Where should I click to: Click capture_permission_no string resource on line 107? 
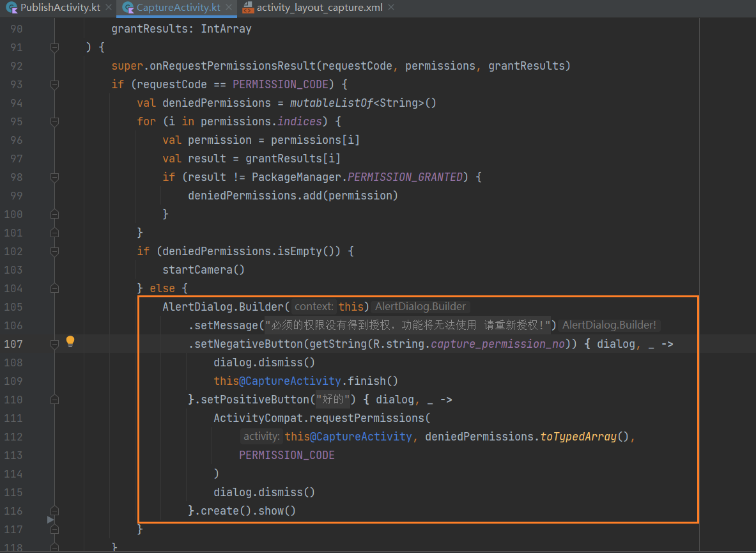click(498, 344)
